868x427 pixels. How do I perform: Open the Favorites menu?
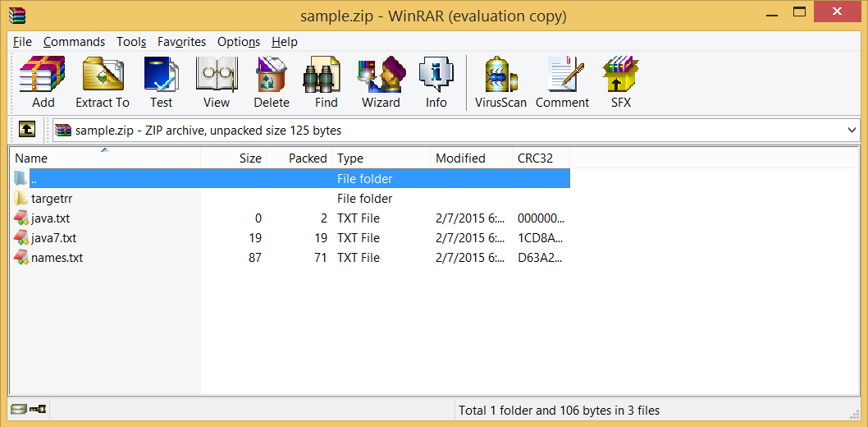(181, 42)
